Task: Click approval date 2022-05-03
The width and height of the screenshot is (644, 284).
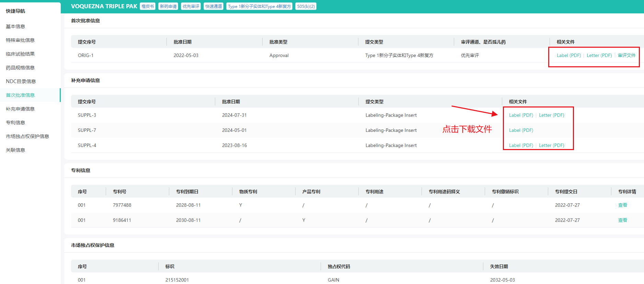Action: point(186,55)
